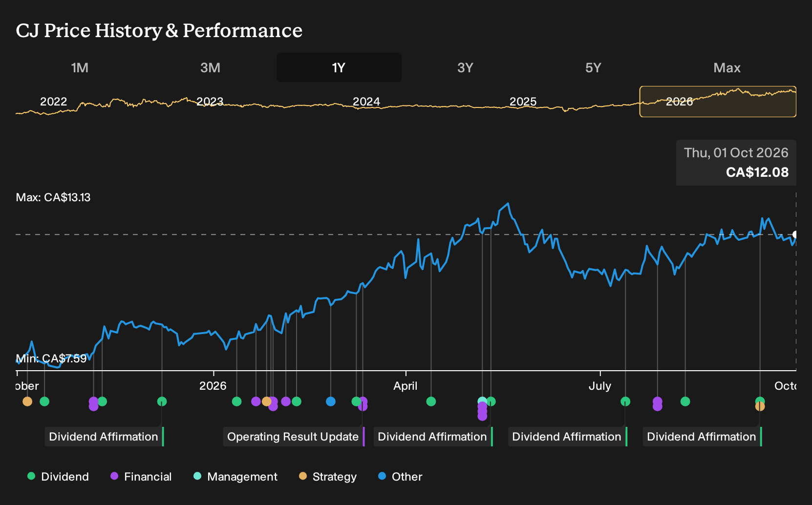Image resolution: width=812 pixels, height=505 pixels.
Task: Open the 3Y price range tab
Action: (x=465, y=67)
